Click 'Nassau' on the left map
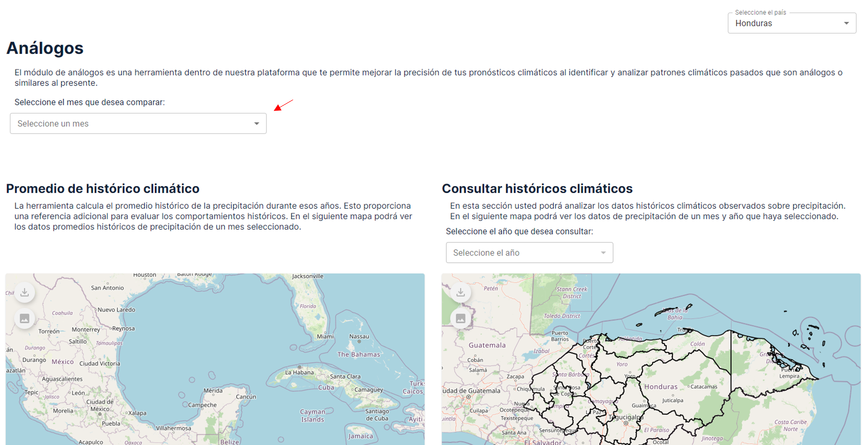The width and height of the screenshot is (868, 445). [359, 337]
